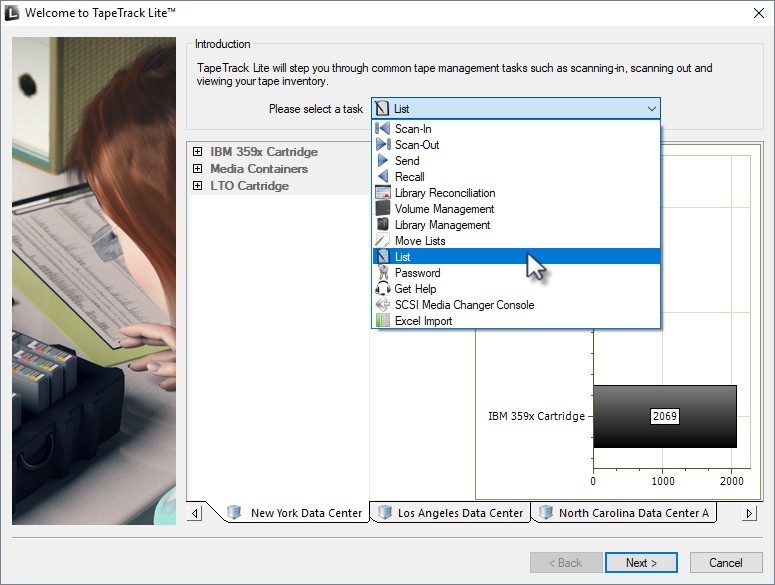Select Library Management in the task list

[516, 224]
